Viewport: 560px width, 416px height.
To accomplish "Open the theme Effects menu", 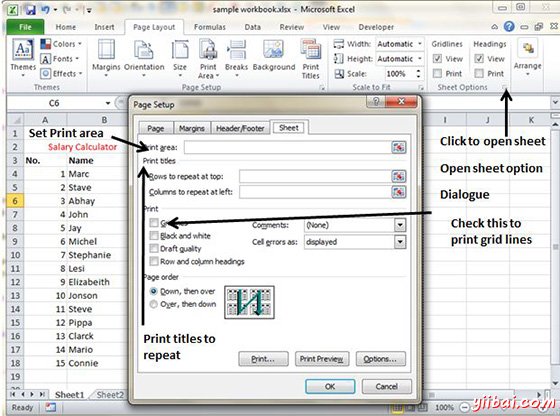I will click(x=61, y=74).
